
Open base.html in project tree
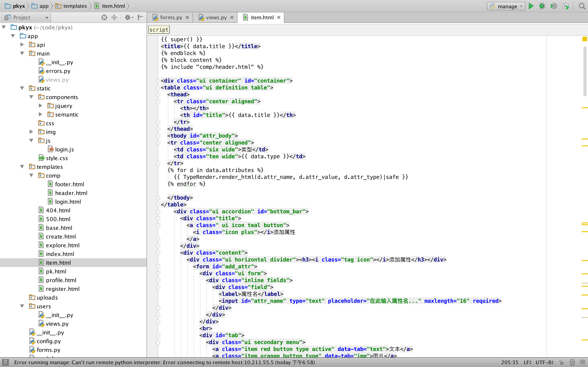(x=59, y=228)
